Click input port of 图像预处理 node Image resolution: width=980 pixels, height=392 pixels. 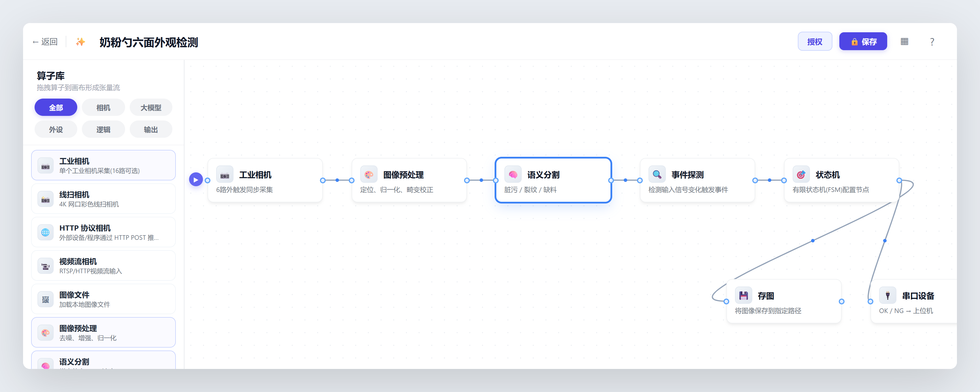tap(352, 180)
